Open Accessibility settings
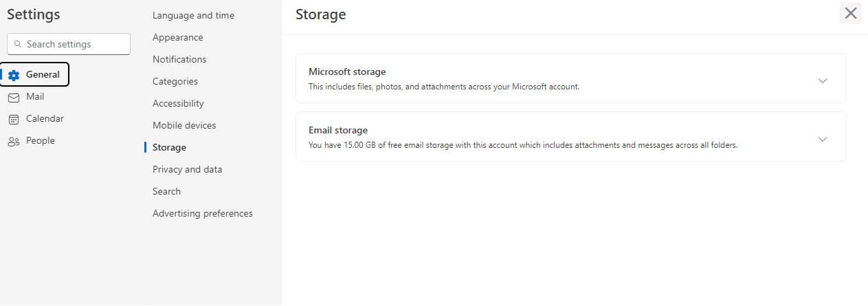 (178, 103)
